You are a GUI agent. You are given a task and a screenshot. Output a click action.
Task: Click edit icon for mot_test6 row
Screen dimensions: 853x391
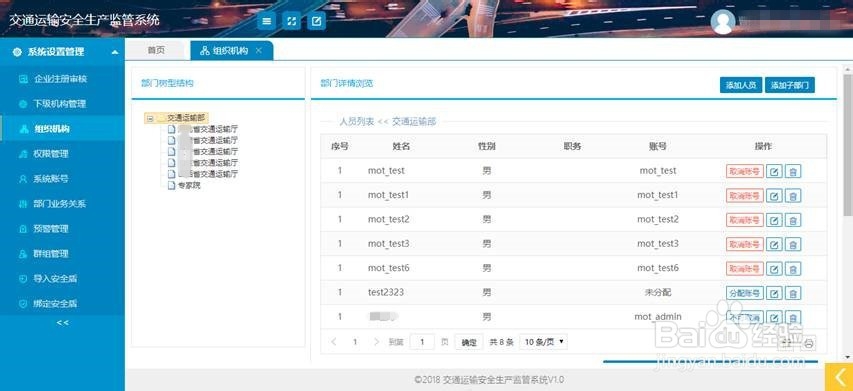(774, 269)
